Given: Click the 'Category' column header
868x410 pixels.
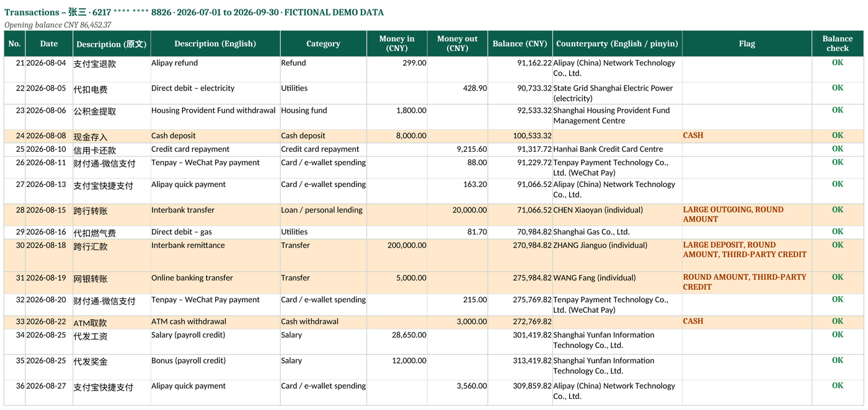Looking at the screenshot, I should click(323, 43).
